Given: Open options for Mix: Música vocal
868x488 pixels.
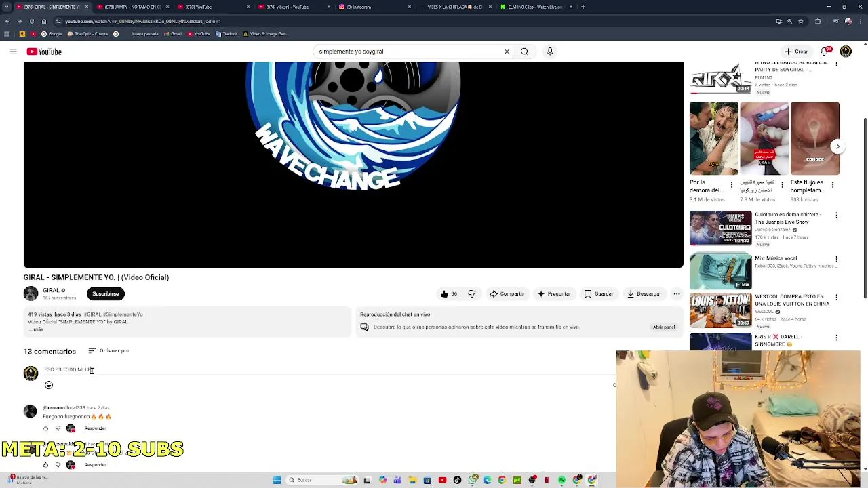Looking at the screenshot, I should [x=836, y=259].
